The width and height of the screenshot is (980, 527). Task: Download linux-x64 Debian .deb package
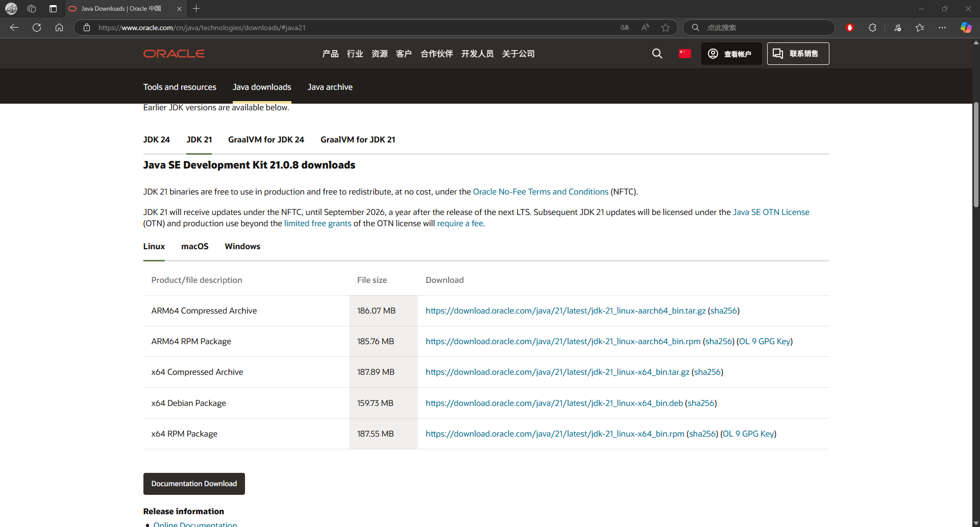(554, 403)
